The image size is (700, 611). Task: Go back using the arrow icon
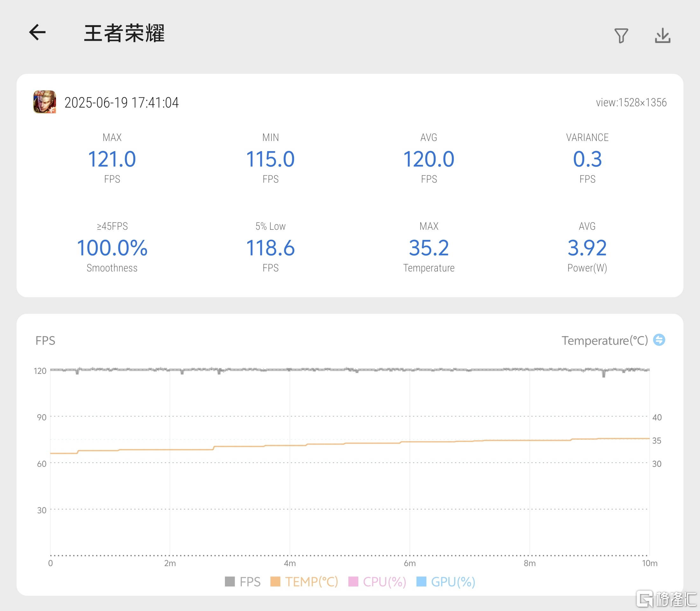37,33
